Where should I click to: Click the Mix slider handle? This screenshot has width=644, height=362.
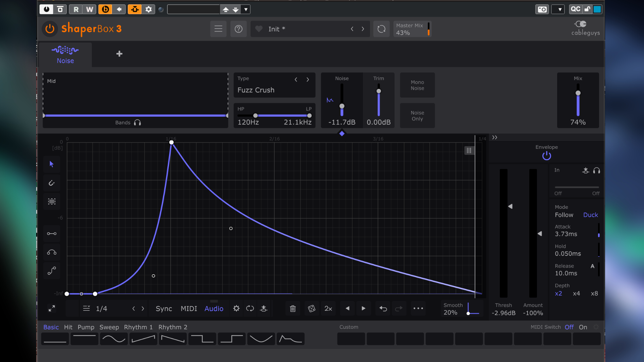578,93
